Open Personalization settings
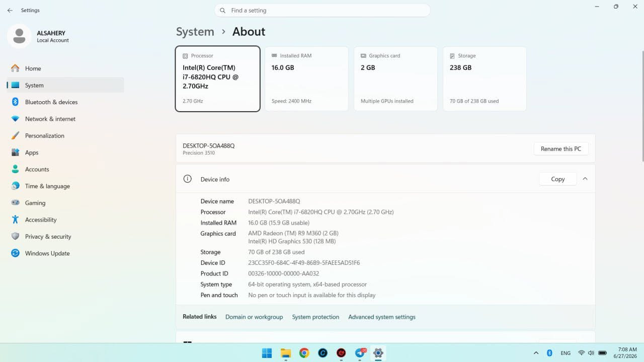644x362 pixels. [65, 135]
